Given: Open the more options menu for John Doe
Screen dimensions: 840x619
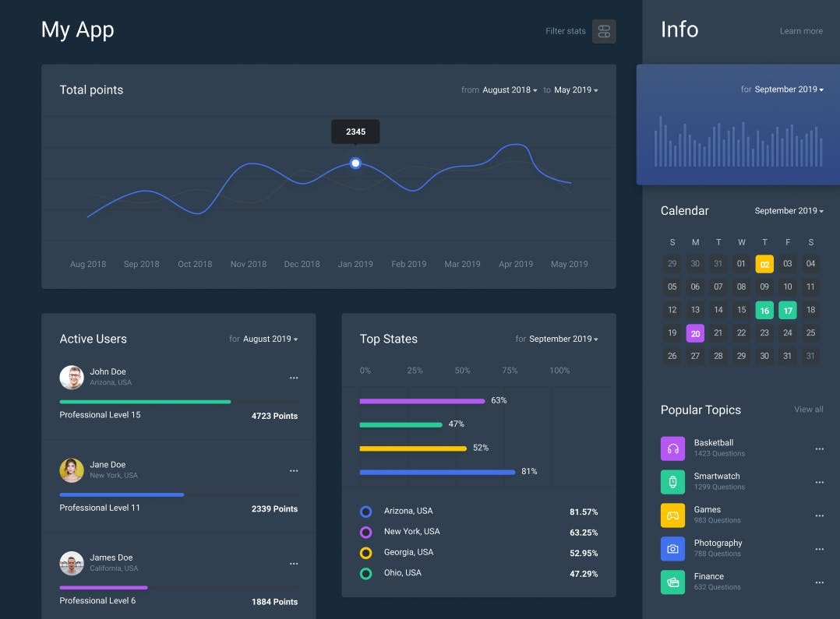Looking at the screenshot, I should (x=294, y=378).
